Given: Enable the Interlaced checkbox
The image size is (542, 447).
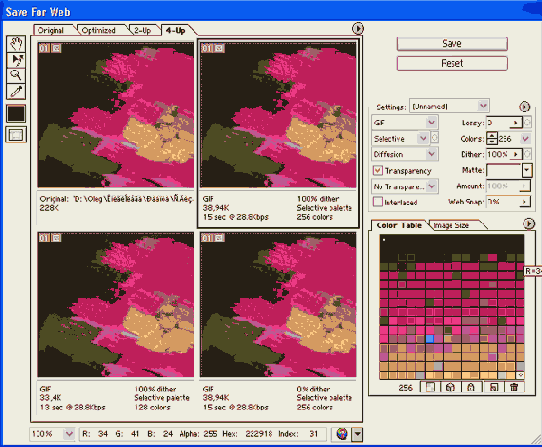Looking at the screenshot, I should [x=377, y=202].
